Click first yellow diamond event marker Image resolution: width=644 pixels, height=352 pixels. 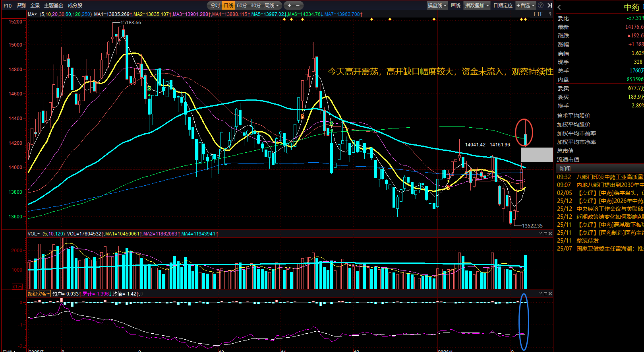pyautogui.click(x=284, y=19)
